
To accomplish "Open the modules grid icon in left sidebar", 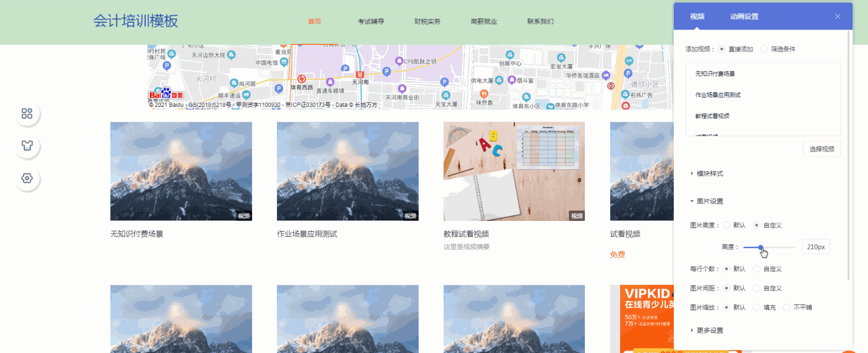I will [27, 114].
